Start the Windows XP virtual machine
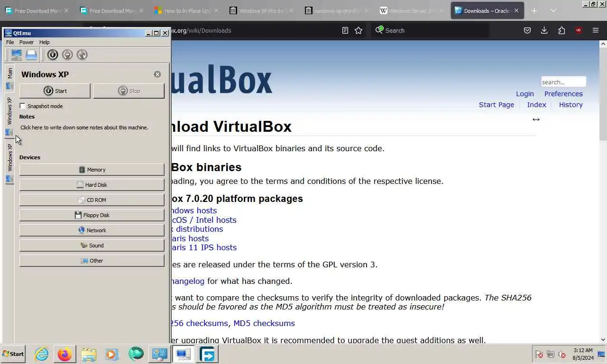The image size is (607, 364). point(55,91)
